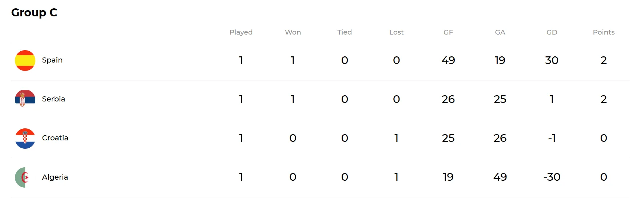Click Algeria's goal difference value -30
644x204 pixels.
click(x=552, y=177)
